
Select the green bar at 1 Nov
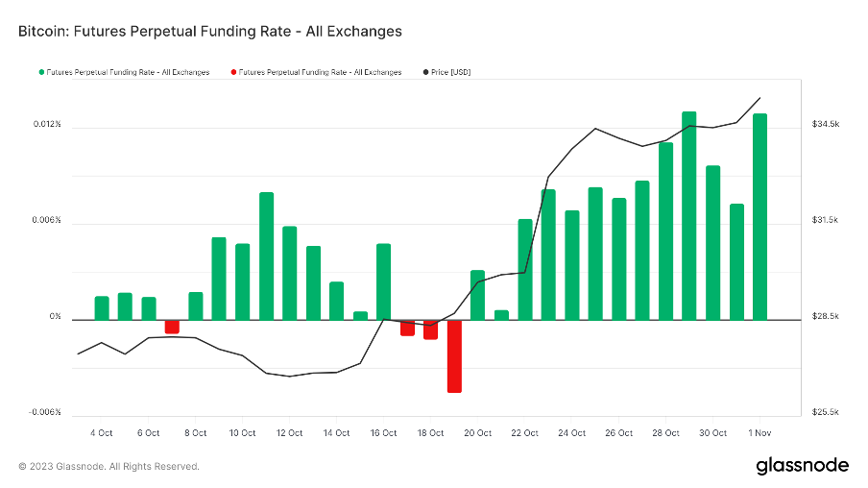[x=760, y=216]
